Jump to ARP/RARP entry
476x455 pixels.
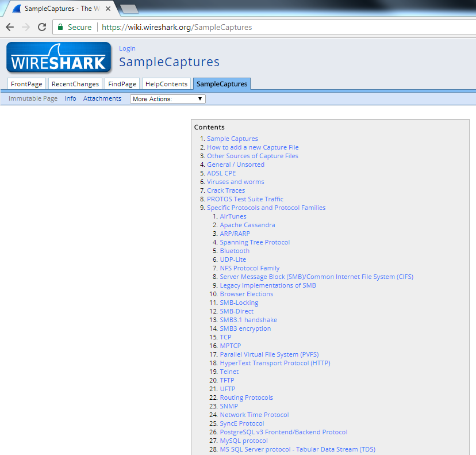tap(235, 234)
